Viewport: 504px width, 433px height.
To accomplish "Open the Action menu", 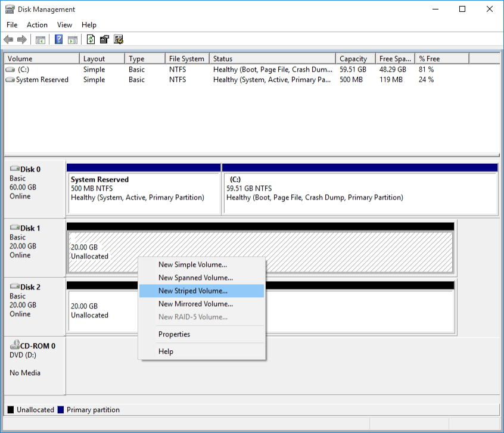I will pos(37,25).
